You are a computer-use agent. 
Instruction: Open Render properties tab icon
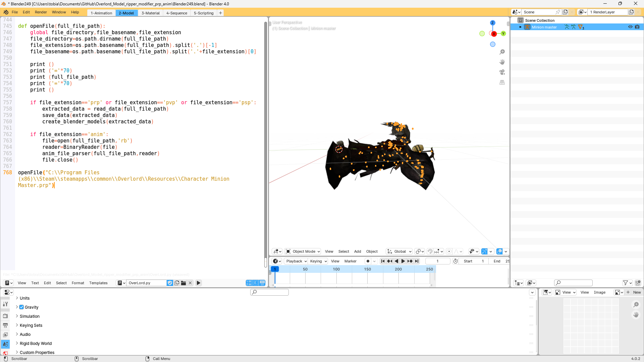pos(5,316)
